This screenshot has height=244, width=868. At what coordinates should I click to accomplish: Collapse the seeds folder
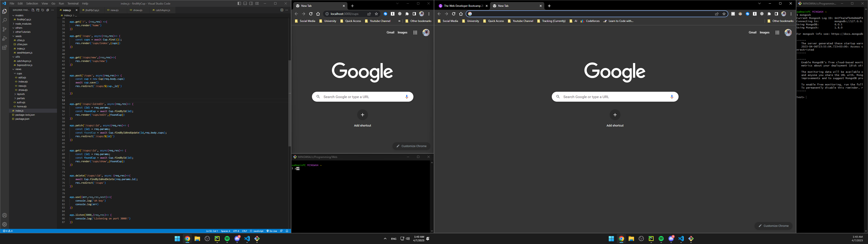pos(18,36)
